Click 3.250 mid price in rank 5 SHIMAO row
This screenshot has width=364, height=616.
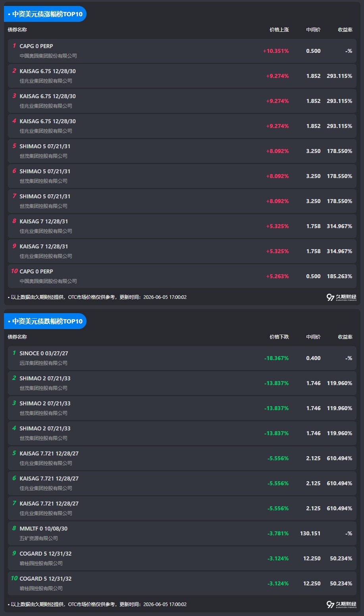coord(313,151)
